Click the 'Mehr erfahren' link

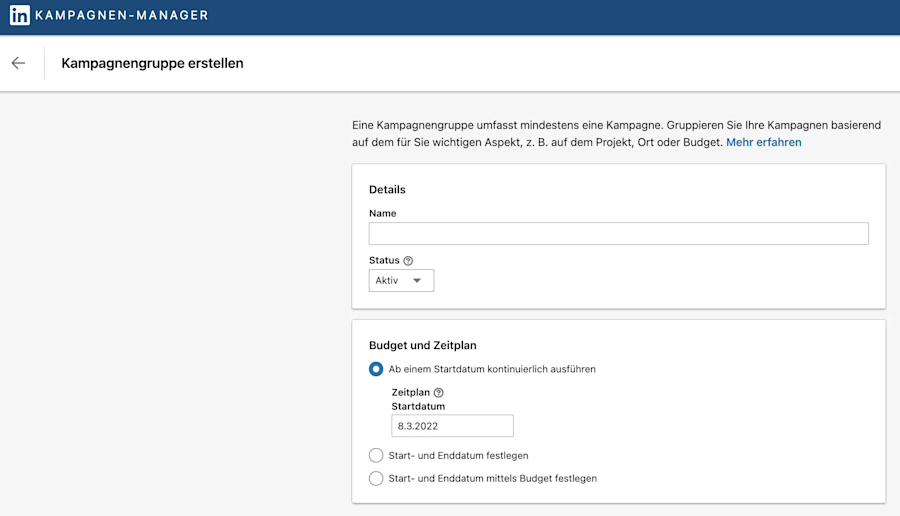pos(763,142)
